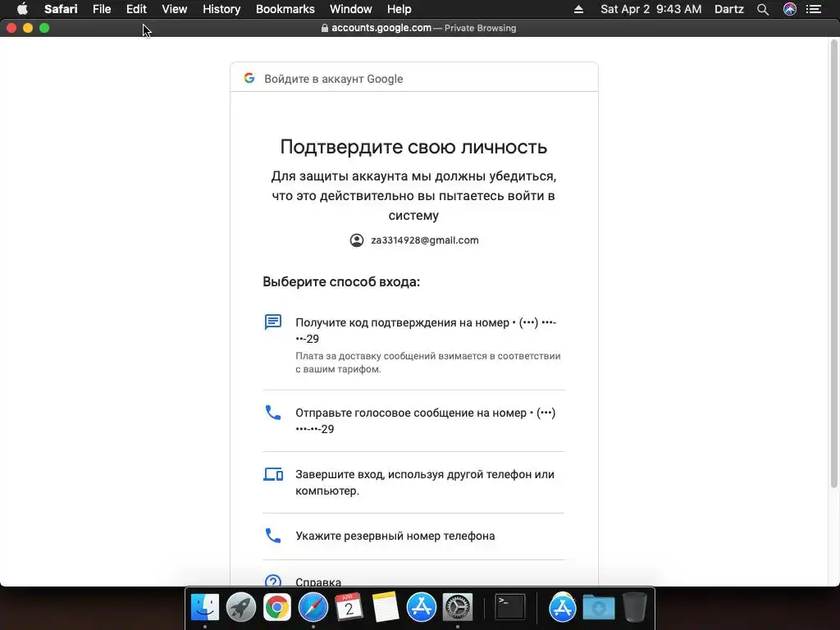This screenshot has height=630, width=840.
Task: Choose Получите код подтверждения SMS option
Action: (413, 345)
